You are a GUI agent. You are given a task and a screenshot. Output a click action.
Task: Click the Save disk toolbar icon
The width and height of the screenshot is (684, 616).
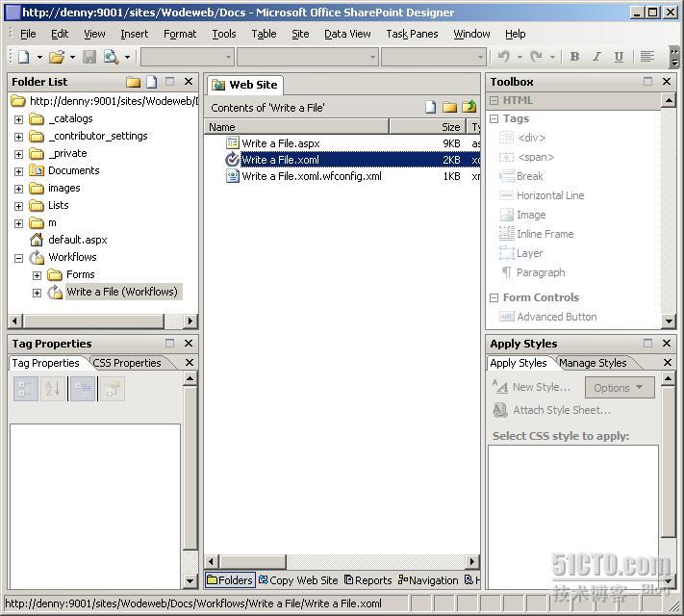point(89,57)
